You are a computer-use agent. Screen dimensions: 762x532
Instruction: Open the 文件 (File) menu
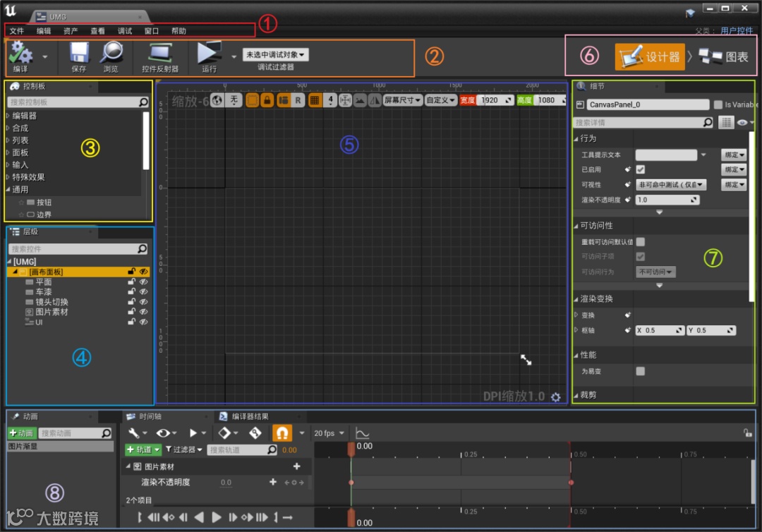pyautogui.click(x=17, y=31)
